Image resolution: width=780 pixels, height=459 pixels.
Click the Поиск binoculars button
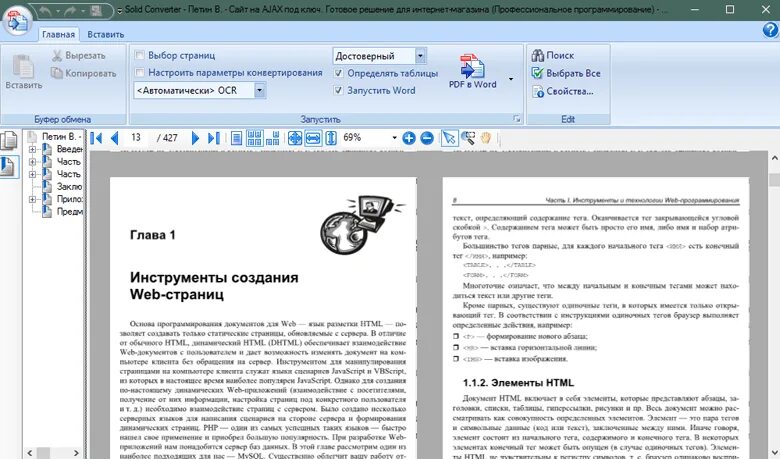point(552,55)
